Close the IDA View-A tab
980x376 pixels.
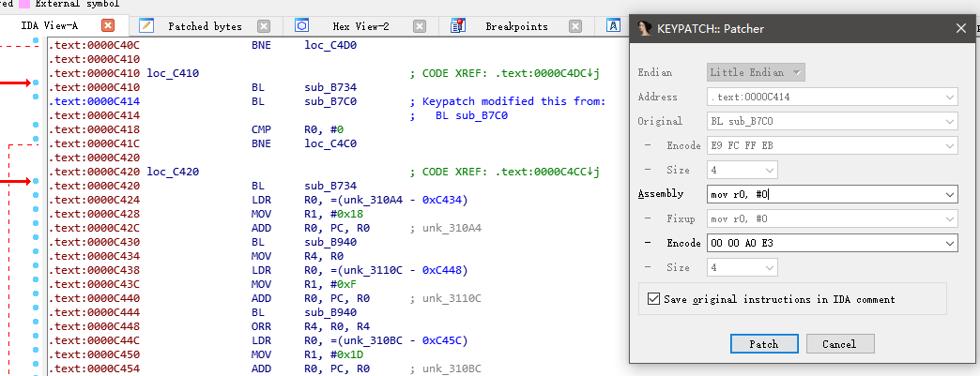coord(108,26)
